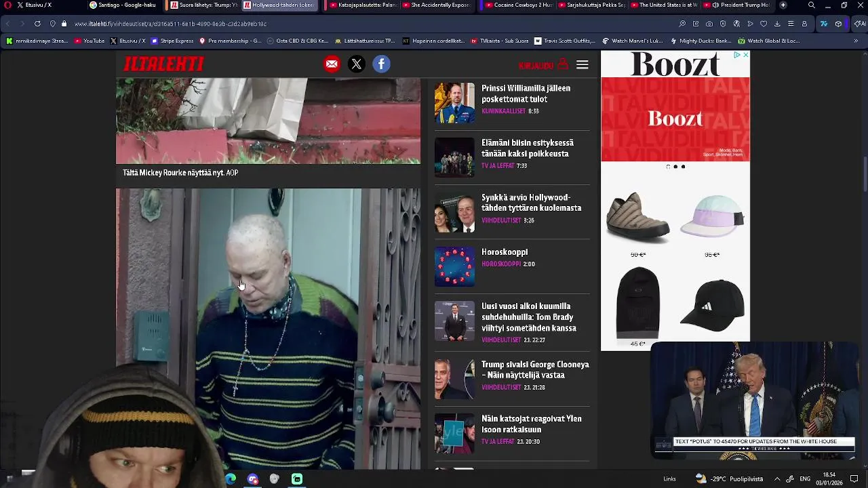Switch to Cocaine Cowboys 2 tab
The width and height of the screenshot is (868, 488).
[x=519, y=5]
